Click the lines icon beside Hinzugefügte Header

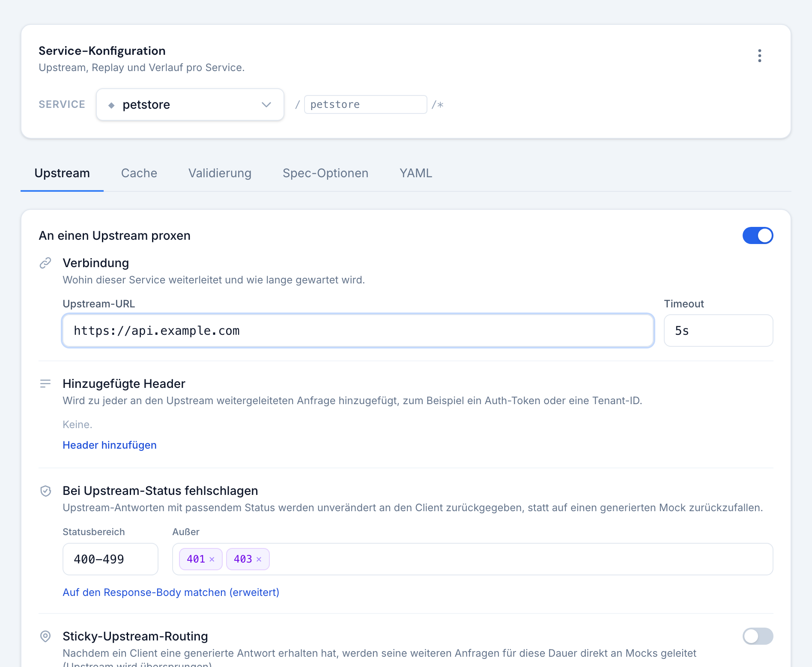45,384
